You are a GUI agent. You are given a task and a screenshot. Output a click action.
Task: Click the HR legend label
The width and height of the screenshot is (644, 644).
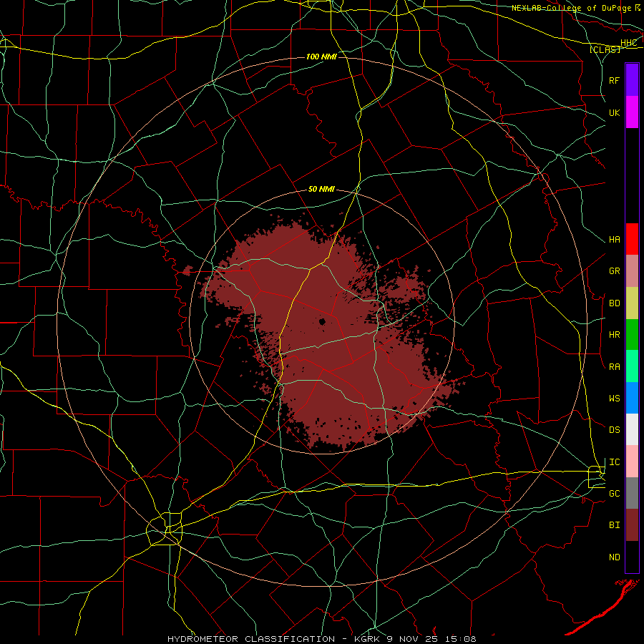coord(614,335)
